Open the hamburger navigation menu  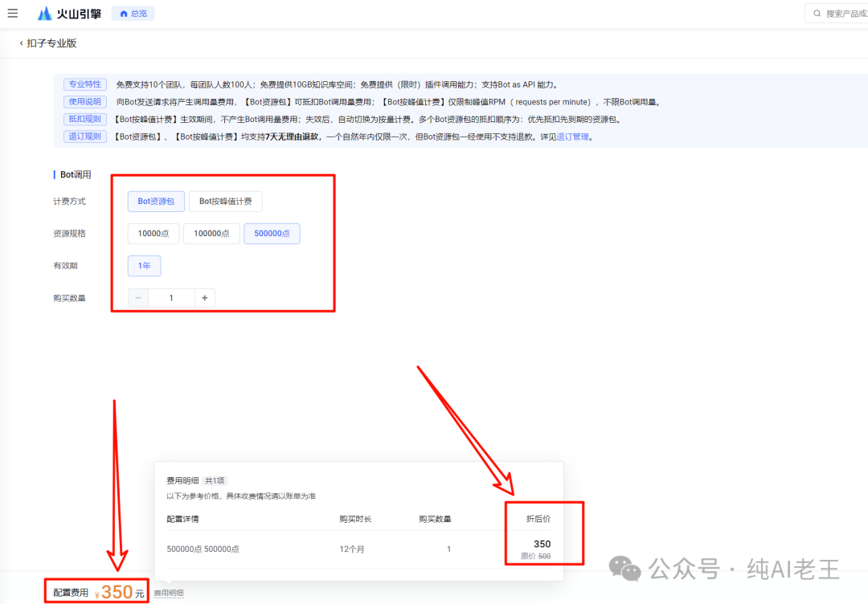(12, 14)
